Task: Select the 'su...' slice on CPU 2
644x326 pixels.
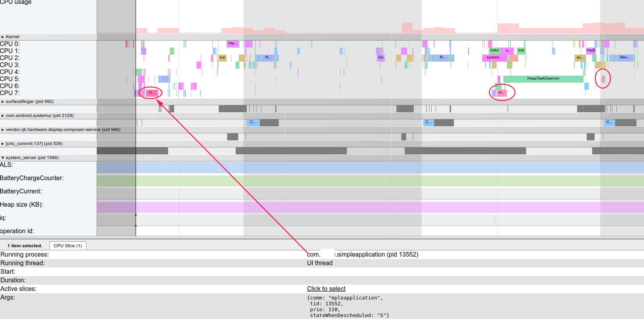Action: pos(580,58)
